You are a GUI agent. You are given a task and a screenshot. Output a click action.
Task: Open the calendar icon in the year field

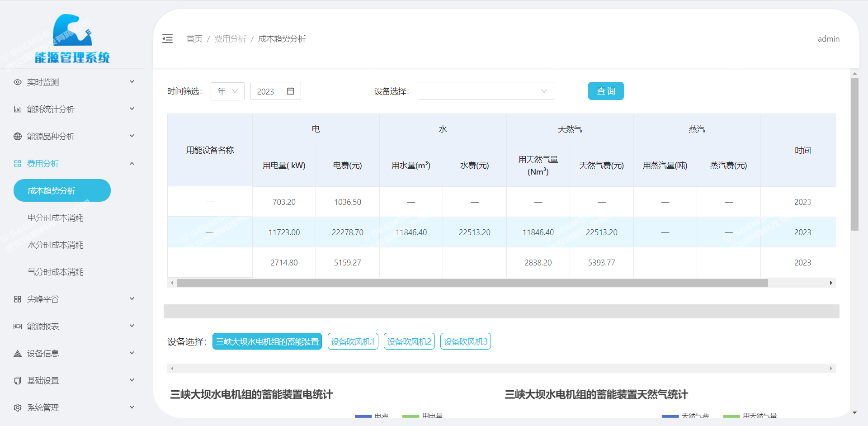pyautogui.click(x=291, y=91)
